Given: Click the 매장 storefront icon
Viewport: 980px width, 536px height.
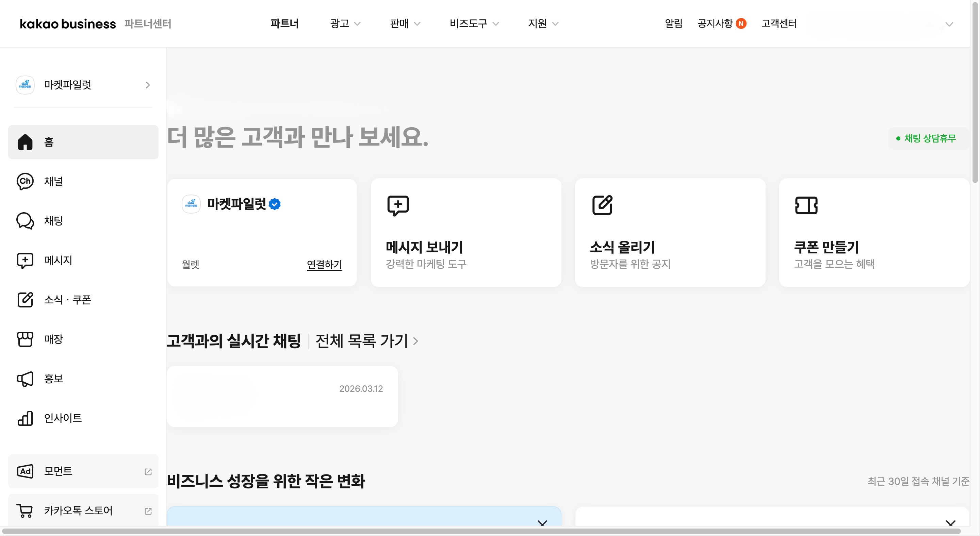Looking at the screenshot, I should pos(25,339).
